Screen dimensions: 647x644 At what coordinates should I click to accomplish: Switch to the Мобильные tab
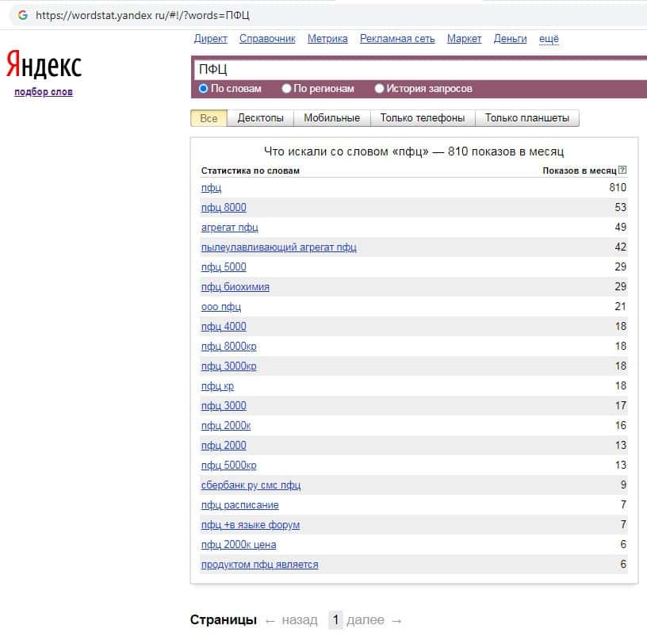(x=331, y=118)
